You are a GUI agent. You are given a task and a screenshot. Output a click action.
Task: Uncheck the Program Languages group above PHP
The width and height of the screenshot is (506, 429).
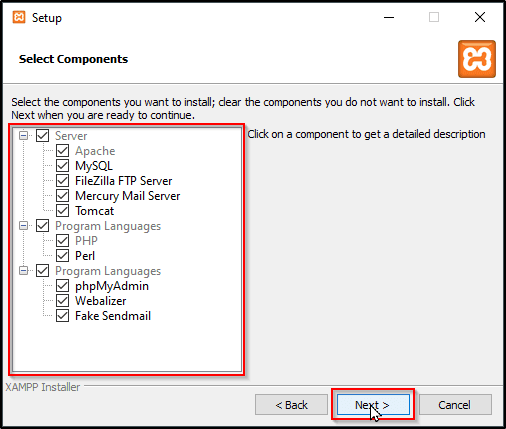tap(42, 226)
